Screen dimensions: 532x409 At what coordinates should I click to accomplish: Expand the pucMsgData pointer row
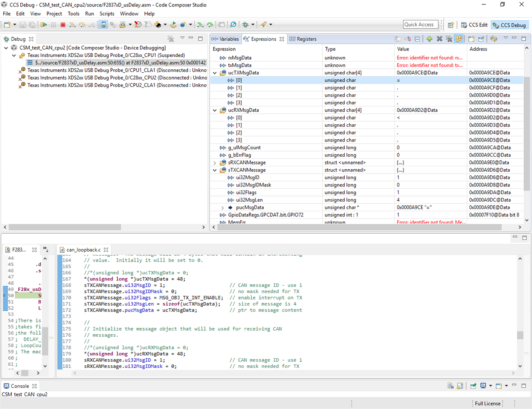(x=223, y=208)
